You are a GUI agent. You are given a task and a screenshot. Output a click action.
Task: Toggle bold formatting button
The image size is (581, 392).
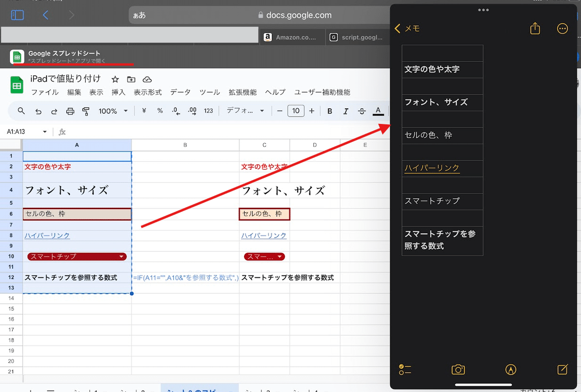330,111
